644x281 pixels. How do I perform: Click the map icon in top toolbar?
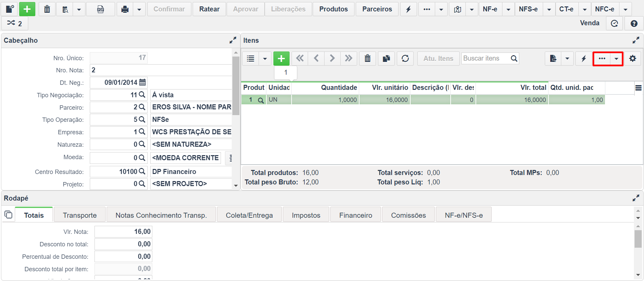point(458,9)
